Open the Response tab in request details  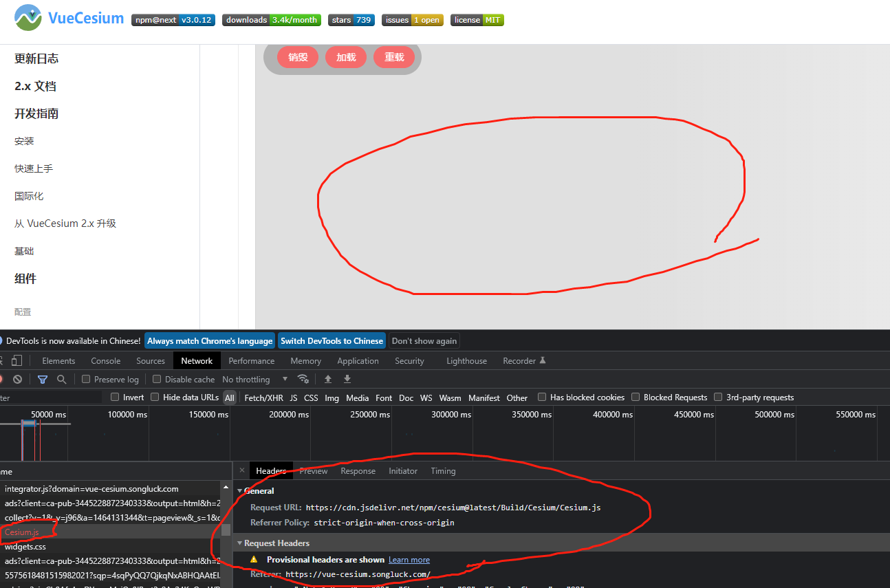[x=358, y=470]
